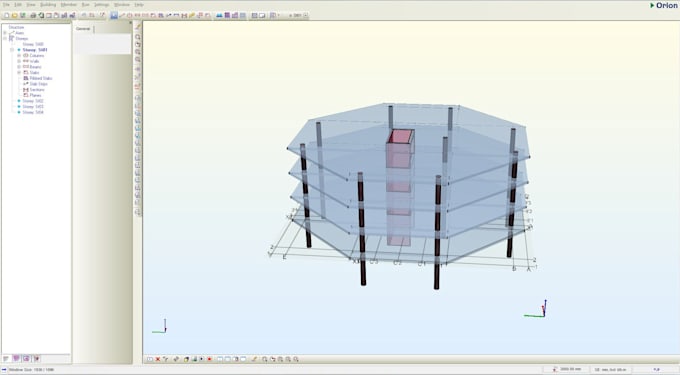
Task: Collapse the Storeys tree node
Action: click(x=5, y=39)
